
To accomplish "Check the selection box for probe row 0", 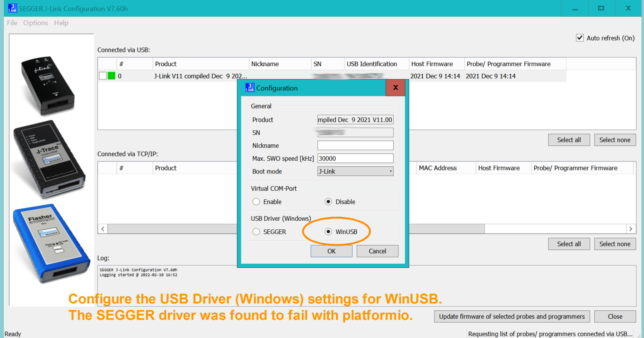I will click(x=103, y=76).
